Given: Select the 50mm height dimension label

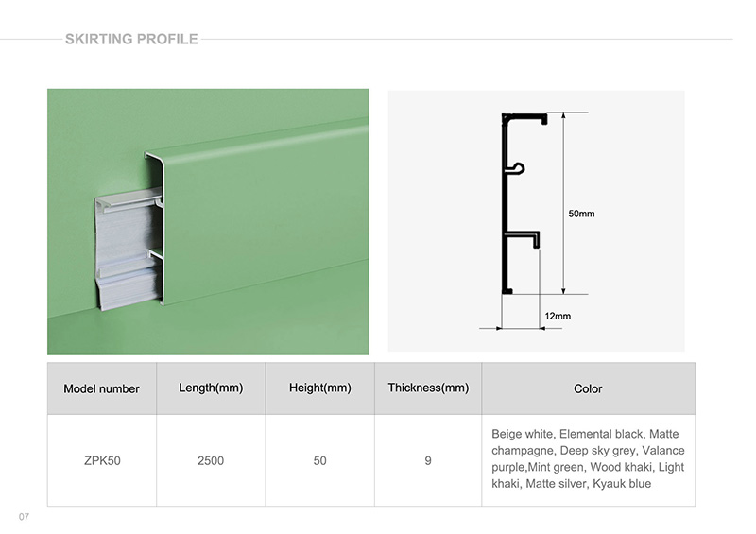Looking at the screenshot, I should pyautogui.click(x=581, y=214).
